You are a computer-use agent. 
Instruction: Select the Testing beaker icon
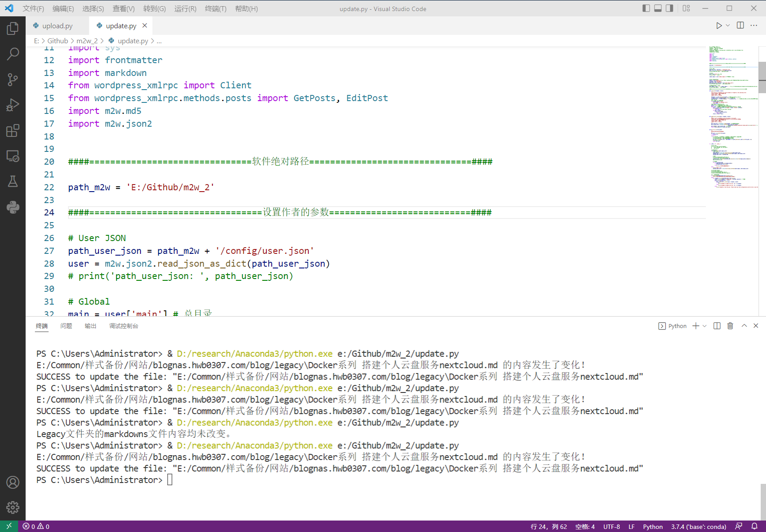pyautogui.click(x=13, y=181)
